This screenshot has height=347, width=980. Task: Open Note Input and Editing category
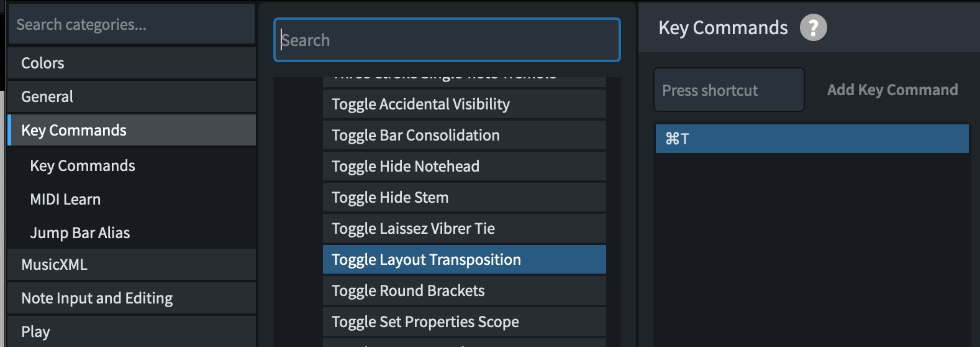point(131,298)
